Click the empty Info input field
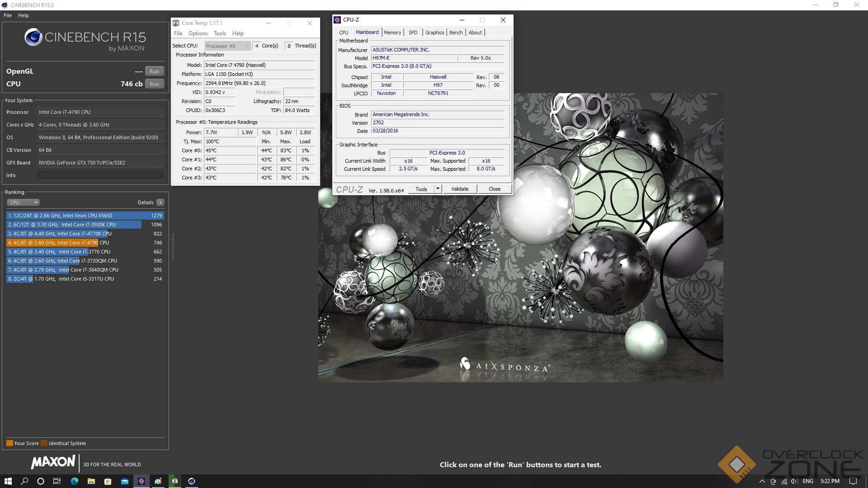 (100, 175)
